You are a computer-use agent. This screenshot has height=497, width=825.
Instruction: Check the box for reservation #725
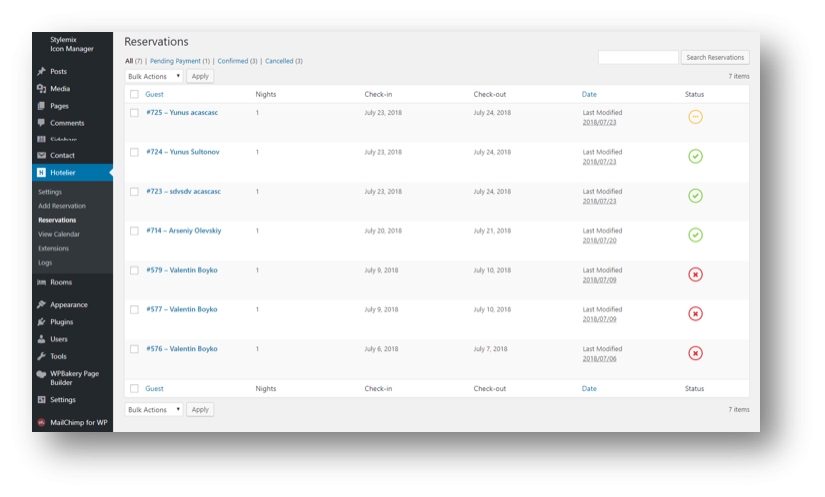click(x=134, y=113)
